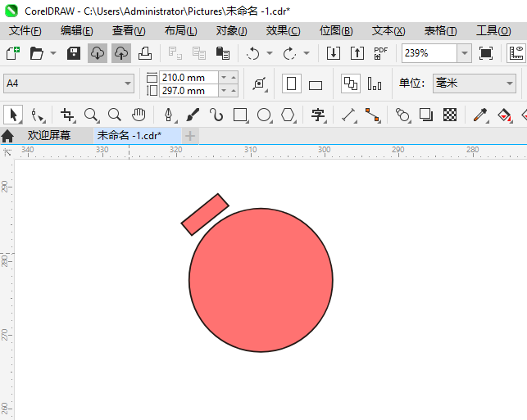527x420 pixels.
Task: Open the units dropdown showing 毫米
Action: (x=475, y=84)
